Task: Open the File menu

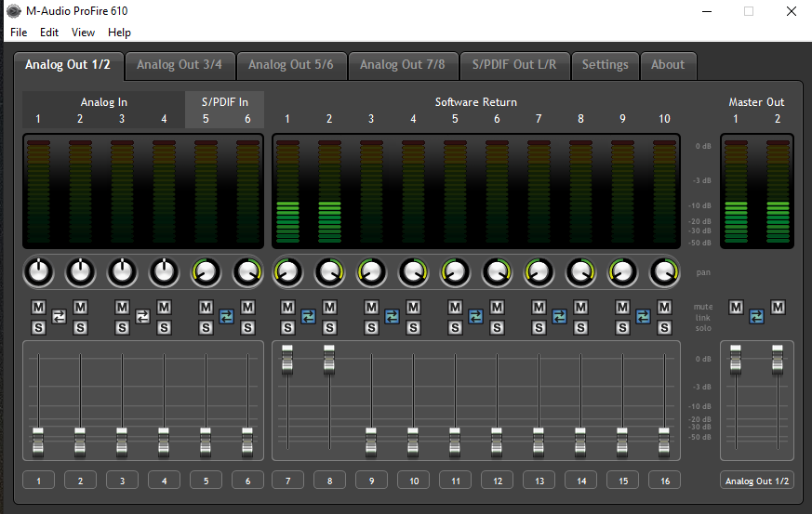Action: pos(19,33)
